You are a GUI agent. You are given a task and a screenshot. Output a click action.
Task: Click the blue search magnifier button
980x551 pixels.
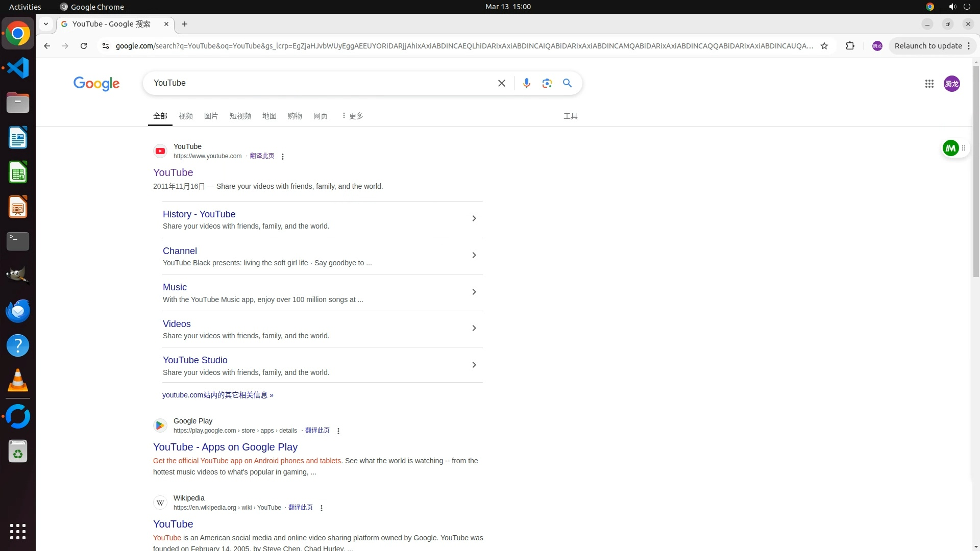pyautogui.click(x=567, y=83)
